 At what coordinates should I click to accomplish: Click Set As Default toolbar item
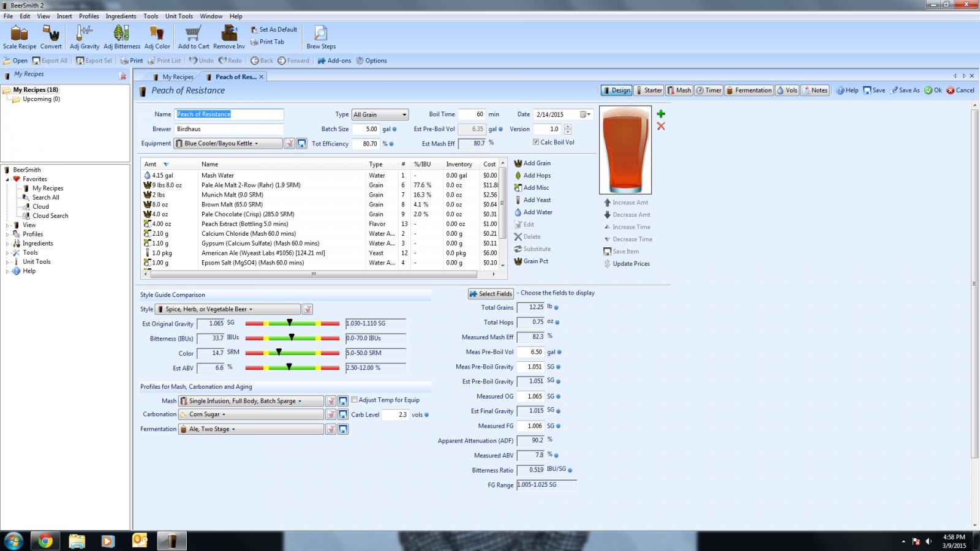pyautogui.click(x=274, y=29)
